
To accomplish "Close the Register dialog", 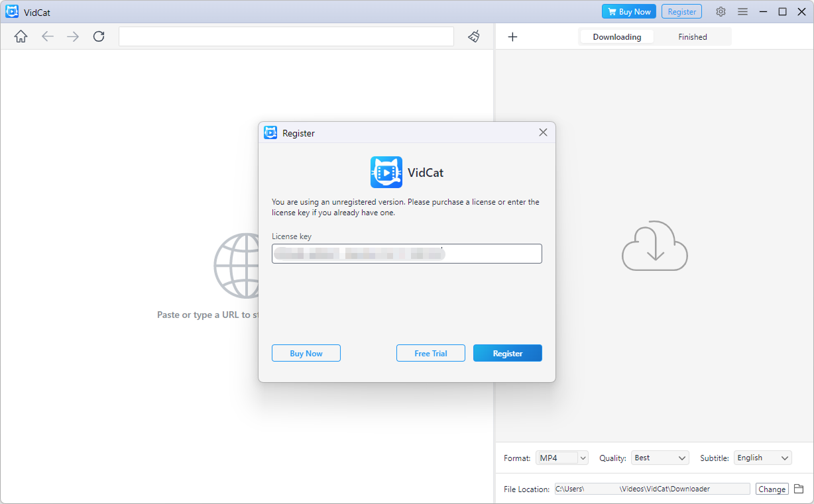I will point(543,132).
